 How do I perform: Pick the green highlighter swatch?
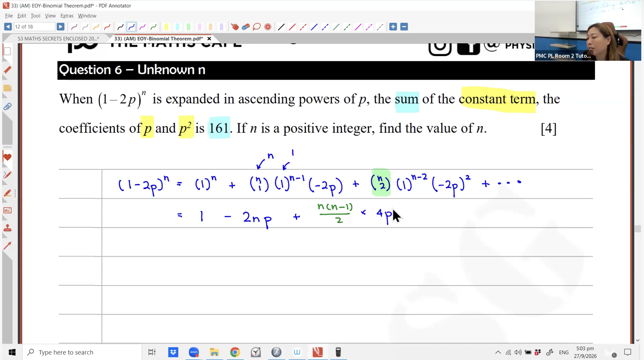188,27
